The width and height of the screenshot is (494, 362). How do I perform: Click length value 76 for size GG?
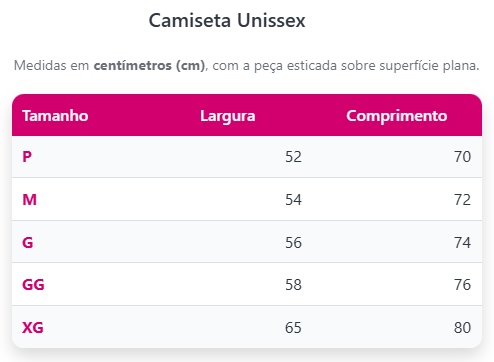pos(462,285)
